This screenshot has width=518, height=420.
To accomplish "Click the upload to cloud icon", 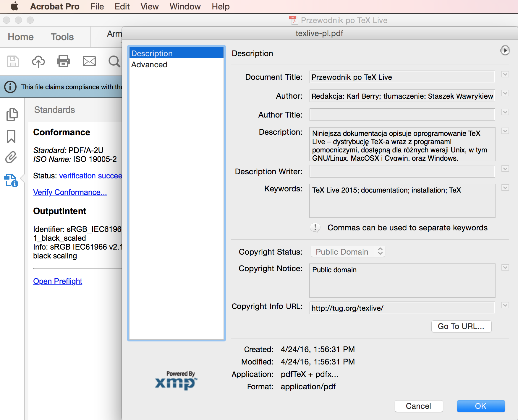I will click(38, 61).
